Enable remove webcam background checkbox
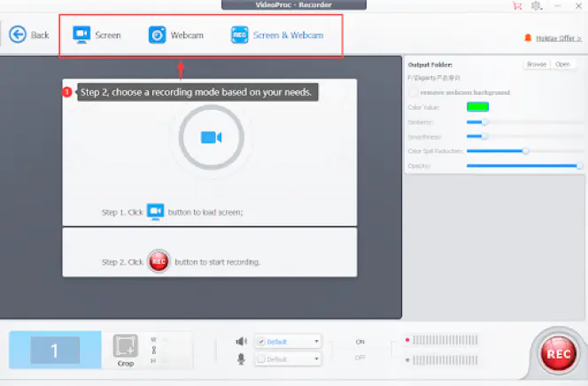Screen dimensions: 588x386 [x=413, y=92]
